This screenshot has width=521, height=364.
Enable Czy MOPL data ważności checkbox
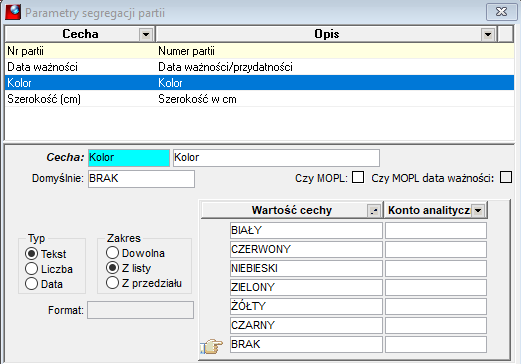tap(506, 177)
